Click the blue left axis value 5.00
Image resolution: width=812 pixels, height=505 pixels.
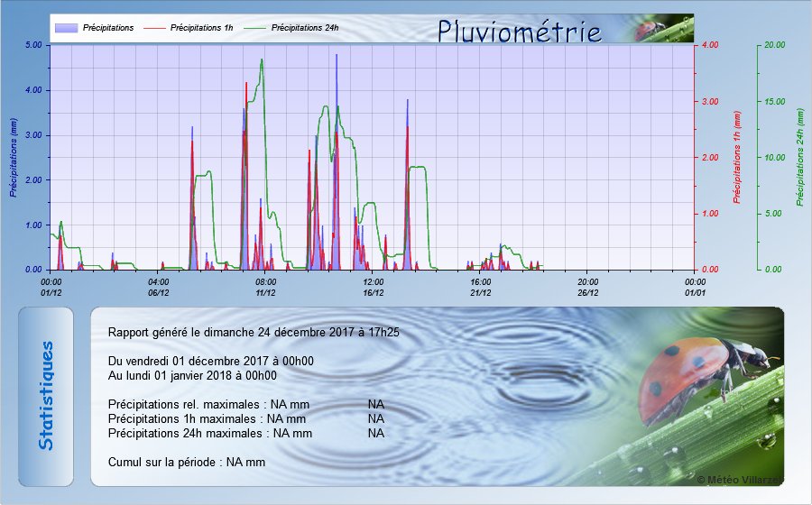pos(33,45)
